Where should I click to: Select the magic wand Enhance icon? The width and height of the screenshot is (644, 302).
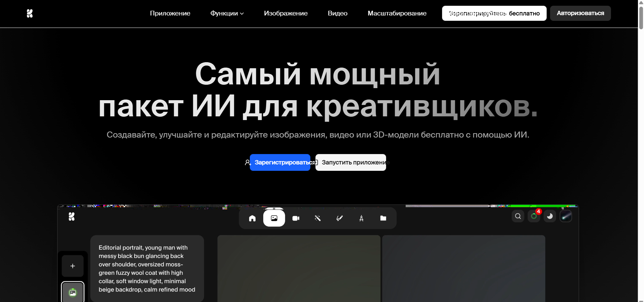coord(317,218)
